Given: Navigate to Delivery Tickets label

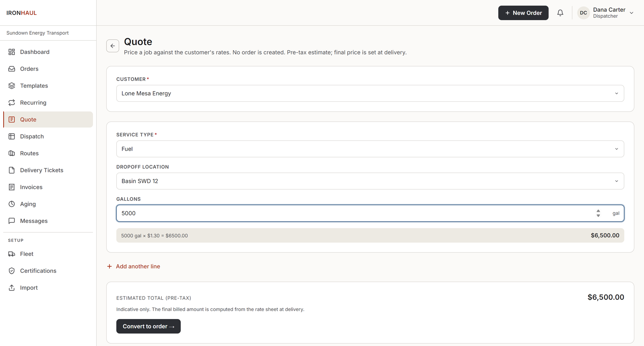Looking at the screenshot, I should click(x=41, y=170).
